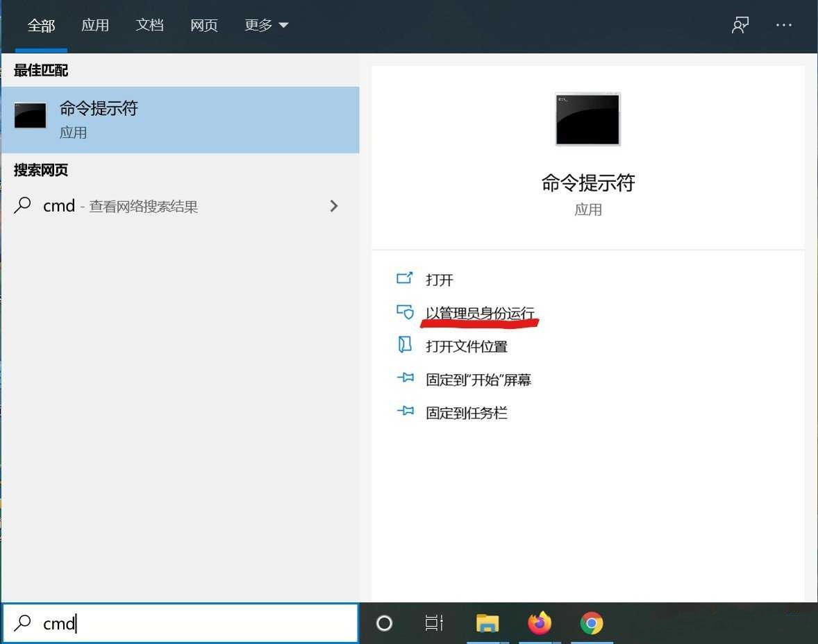Click the Task View taskbar button
Viewport: 818px width, 644px height.
(434, 623)
